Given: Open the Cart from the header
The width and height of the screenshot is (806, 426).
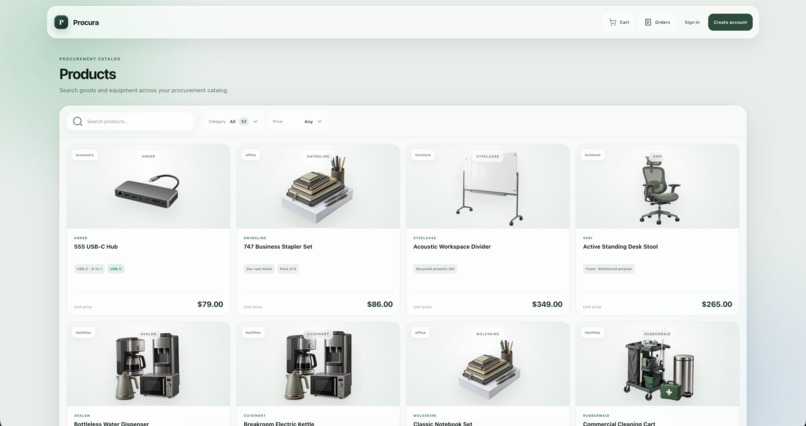Looking at the screenshot, I should coord(619,22).
